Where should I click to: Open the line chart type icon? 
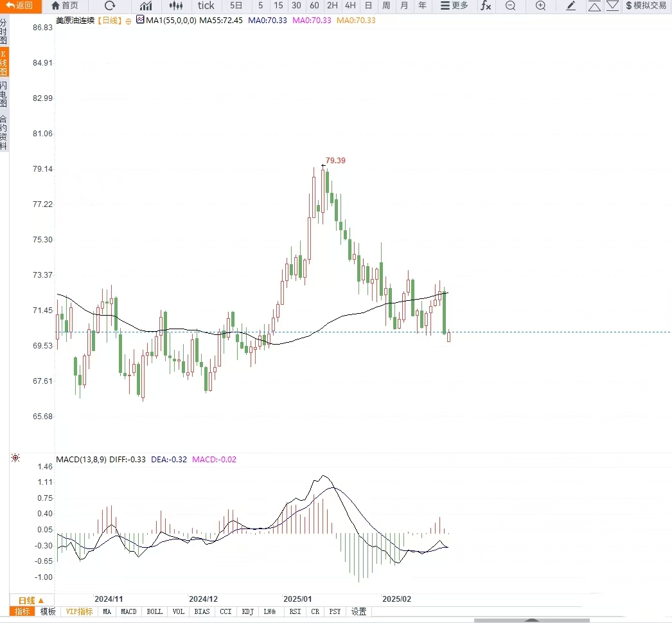(146, 6)
